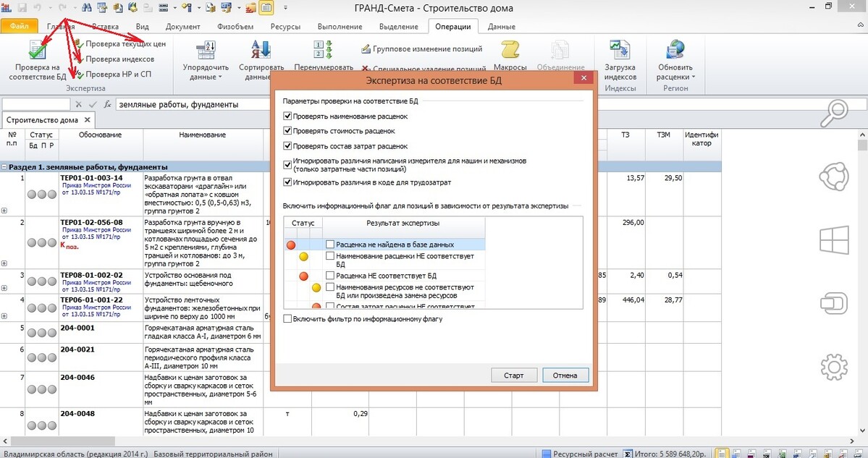Click horizontal scrollbar thumb at bottom
The width and height of the screenshot is (868, 458).
click(62, 441)
